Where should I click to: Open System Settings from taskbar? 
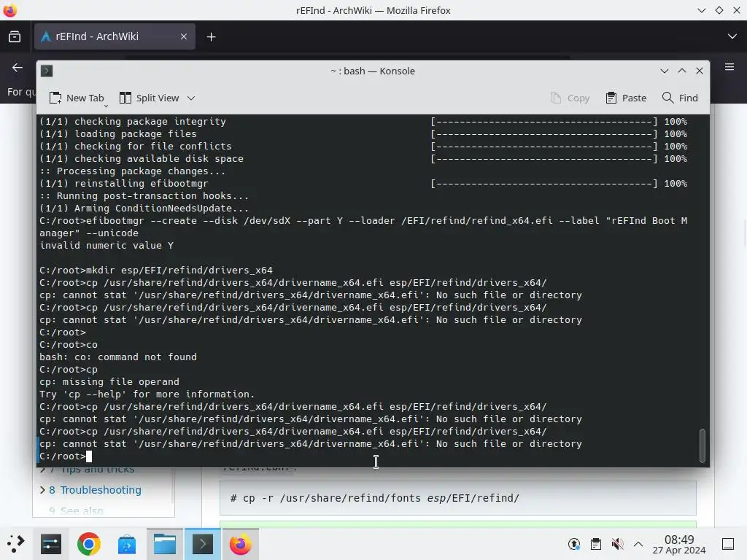(x=51, y=544)
